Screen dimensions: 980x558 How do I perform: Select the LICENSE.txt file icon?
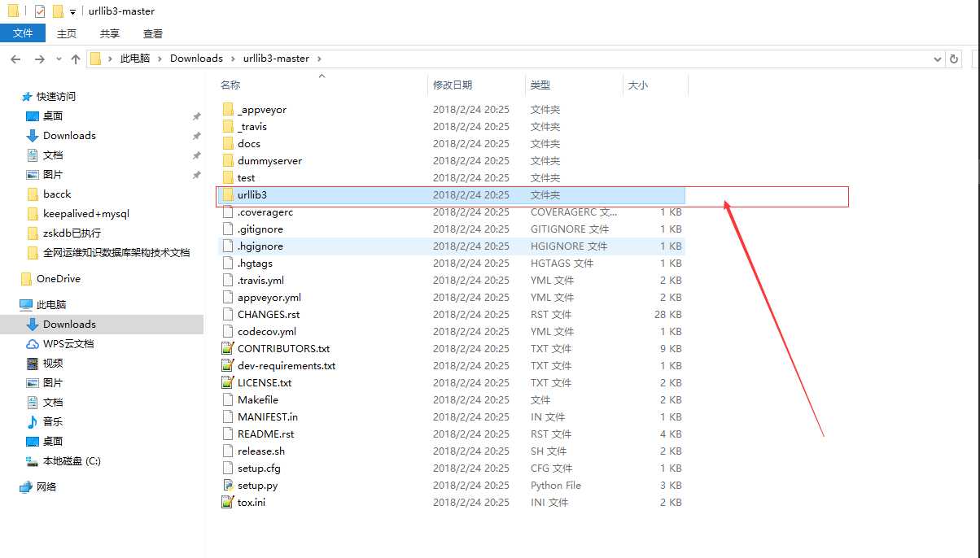click(x=228, y=382)
